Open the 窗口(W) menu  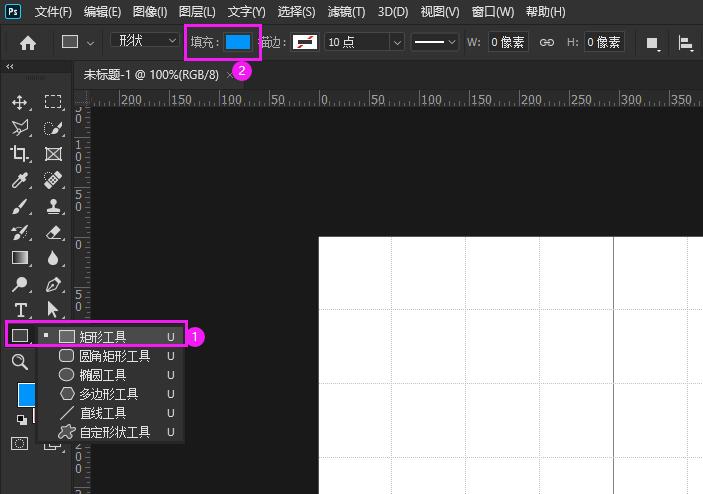493,12
